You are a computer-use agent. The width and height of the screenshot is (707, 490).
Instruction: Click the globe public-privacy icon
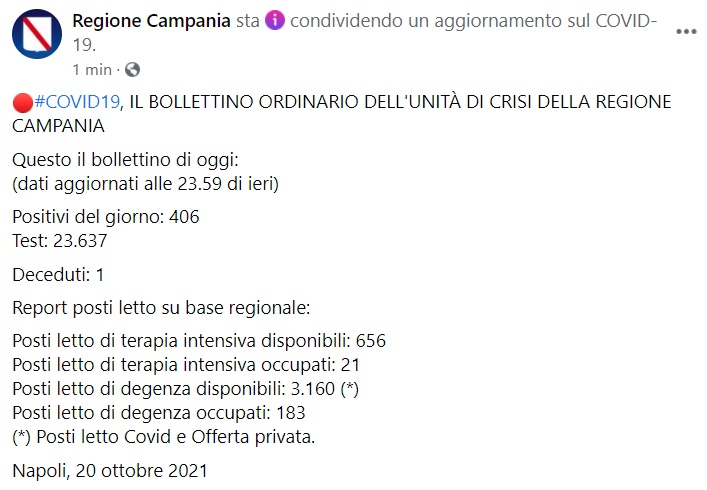[x=132, y=69]
